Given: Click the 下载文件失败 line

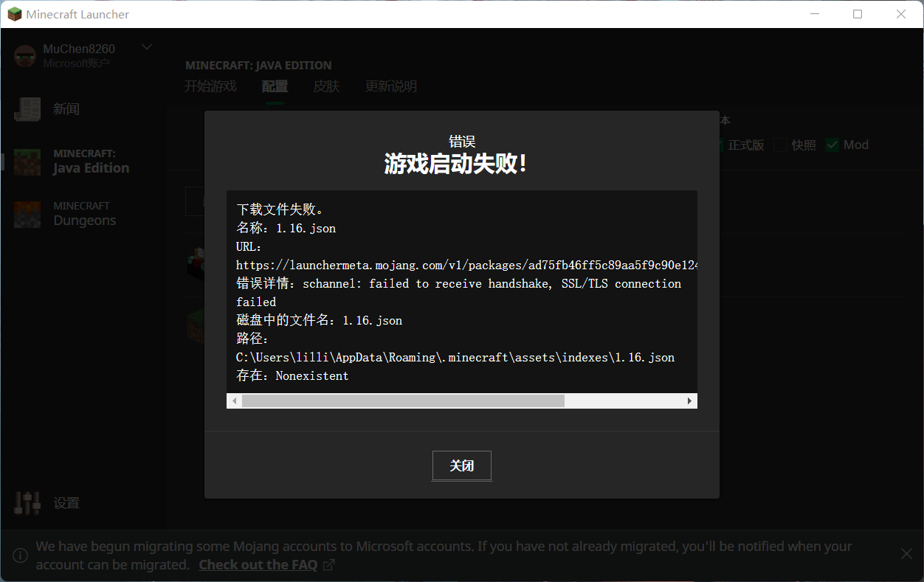Looking at the screenshot, I should tap(280, 209).
